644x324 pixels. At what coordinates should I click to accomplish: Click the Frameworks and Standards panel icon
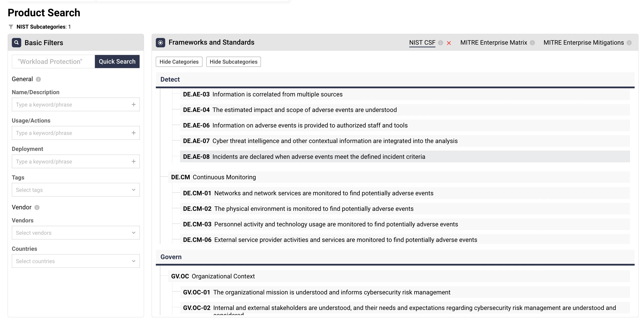click(x=161, y=42)
